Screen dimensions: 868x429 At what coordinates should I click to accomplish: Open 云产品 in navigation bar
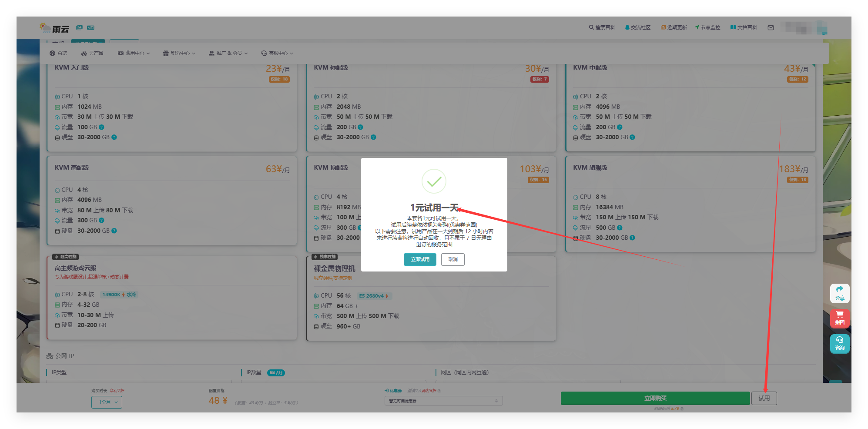coord(92,53)
